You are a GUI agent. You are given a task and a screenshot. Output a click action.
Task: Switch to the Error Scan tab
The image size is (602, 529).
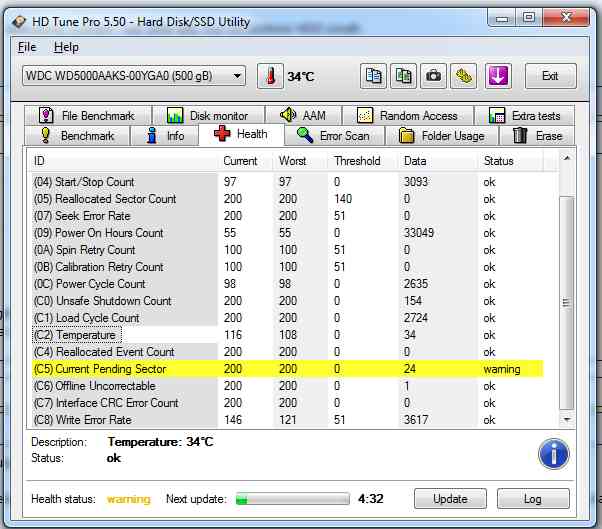point(334,136)
